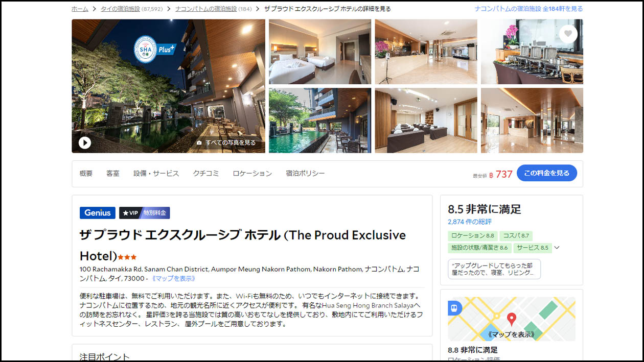This screenshot has height=362, width=644.
Task: Open the クチコミ tab
Action: click(x=206, y=174)
